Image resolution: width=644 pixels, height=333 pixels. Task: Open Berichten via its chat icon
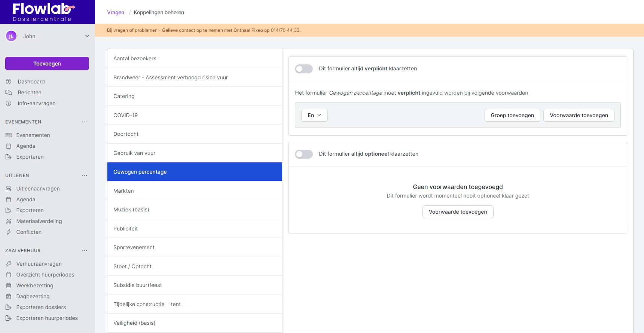9,92
